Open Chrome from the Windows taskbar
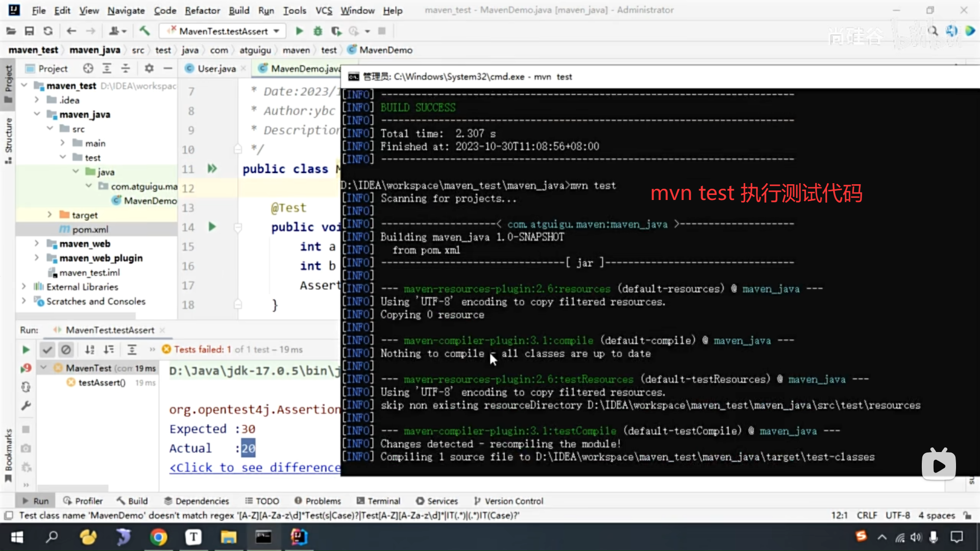980x551 pixels. (158, 537)
